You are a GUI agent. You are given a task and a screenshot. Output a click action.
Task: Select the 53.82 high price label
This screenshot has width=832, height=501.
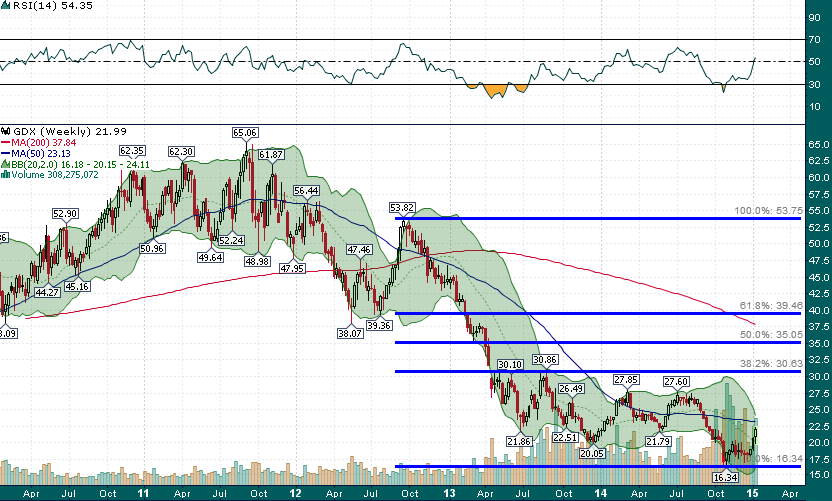click(x=402, y=208)
